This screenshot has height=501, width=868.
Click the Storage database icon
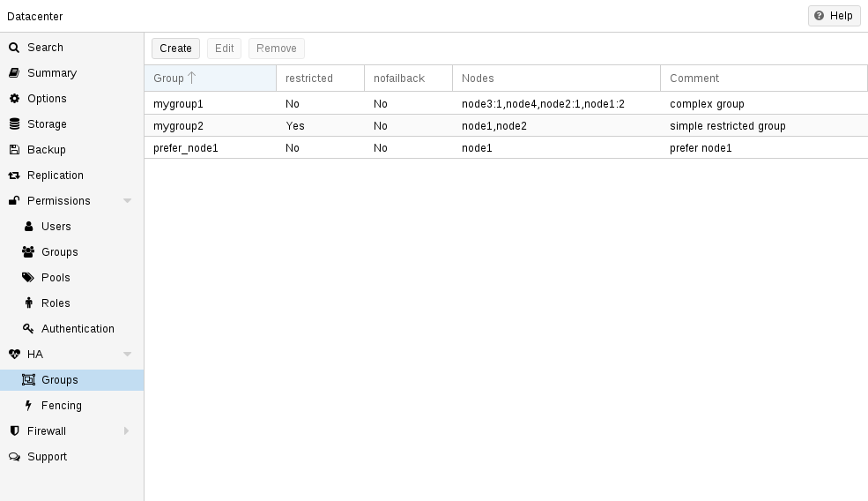[14, 124]
